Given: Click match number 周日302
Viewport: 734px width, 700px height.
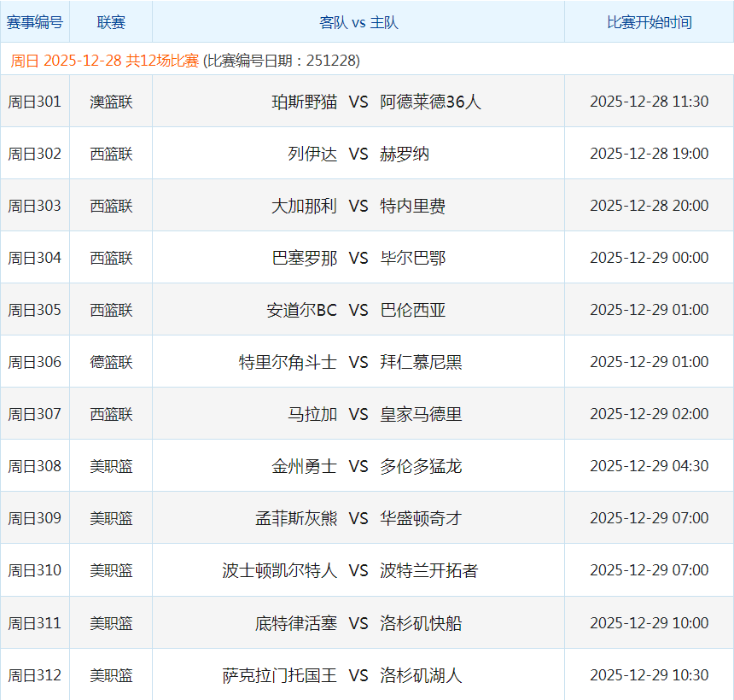Looking at the screenshot, I should click(35, 154).
